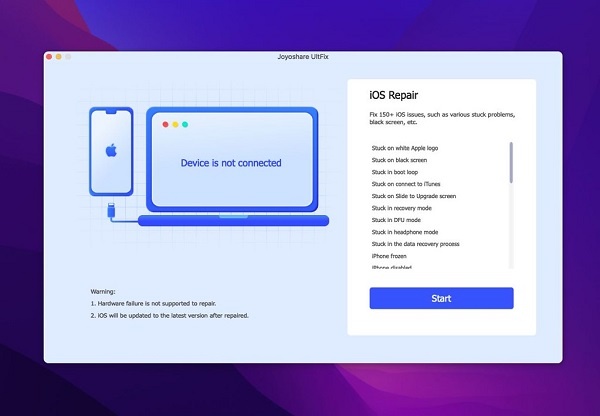Click the iPhone illustration with Apple logo

(x=111, y=151)
